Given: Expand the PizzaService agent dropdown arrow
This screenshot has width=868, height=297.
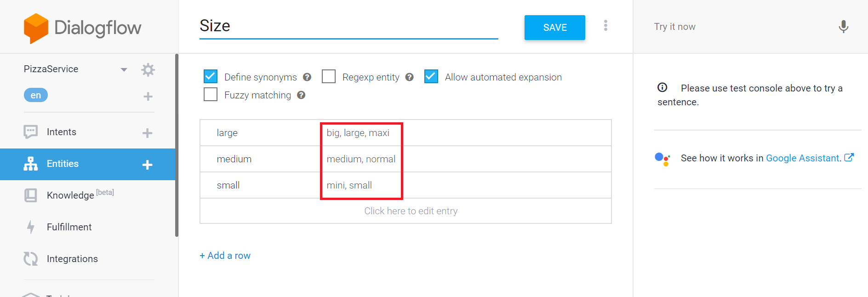Looking at the screenshot, I should point(124,70).
